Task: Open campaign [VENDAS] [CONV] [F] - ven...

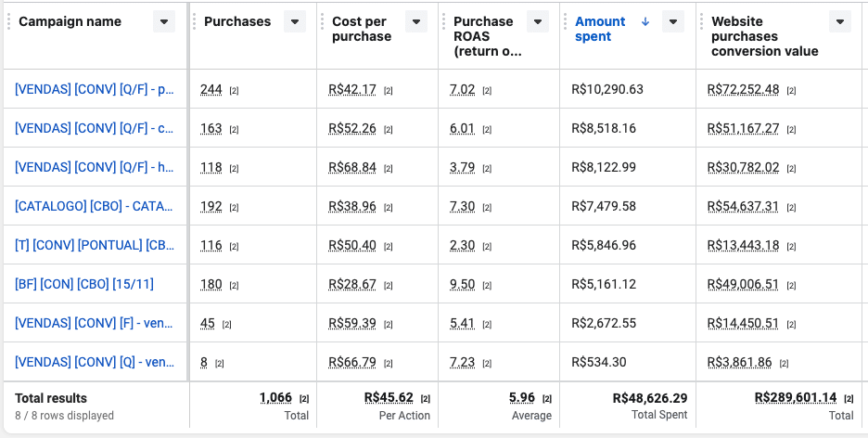Action: [94, 323]
